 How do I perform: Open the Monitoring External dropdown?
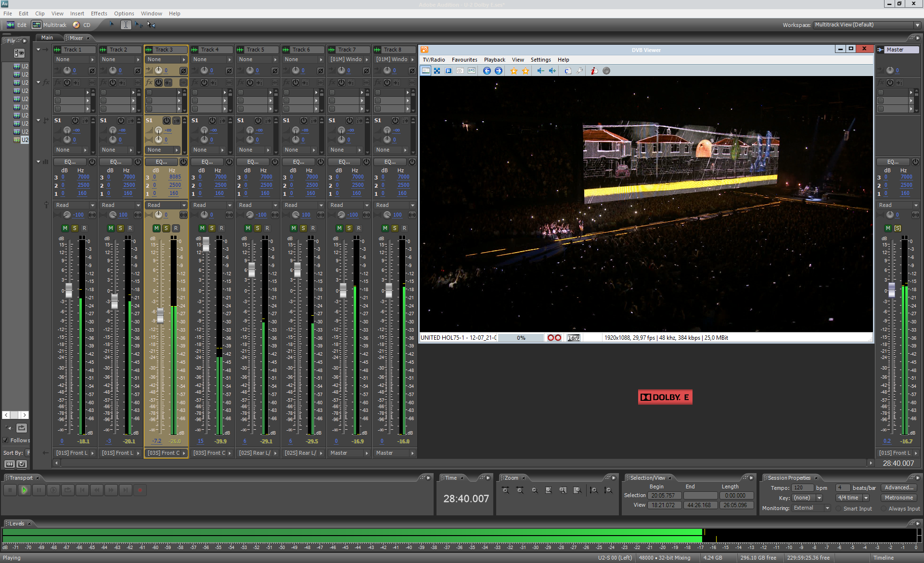coord(811,508)
